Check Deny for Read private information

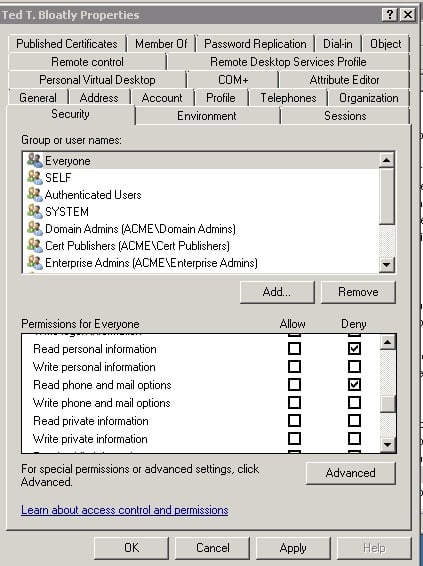tap(354, 421)
